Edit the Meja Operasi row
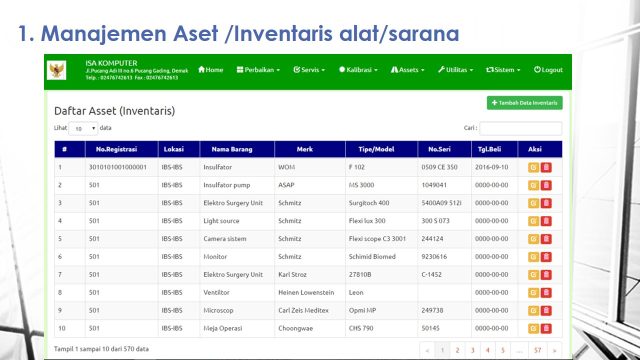 pos(533,329)
